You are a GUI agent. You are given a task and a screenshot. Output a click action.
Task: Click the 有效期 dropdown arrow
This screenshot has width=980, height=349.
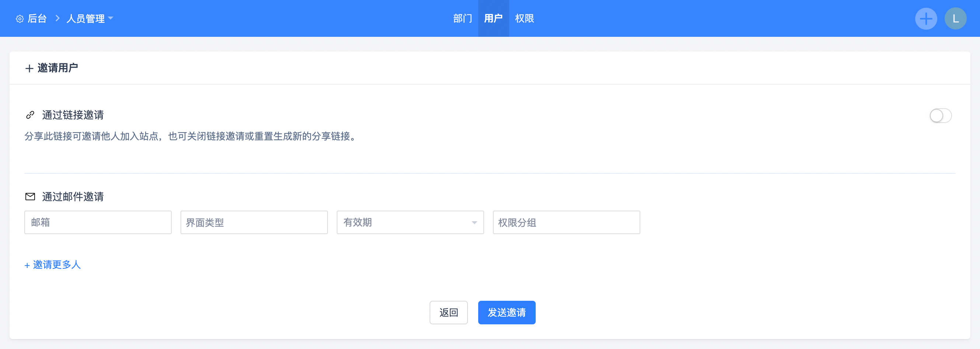click(x=474, y=223)
